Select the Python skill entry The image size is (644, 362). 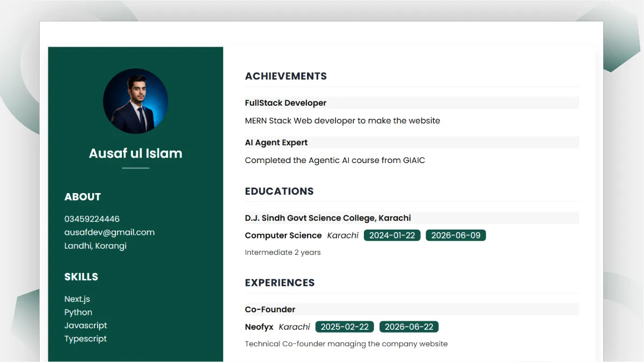pyautogui.click(x=78, y=312)
